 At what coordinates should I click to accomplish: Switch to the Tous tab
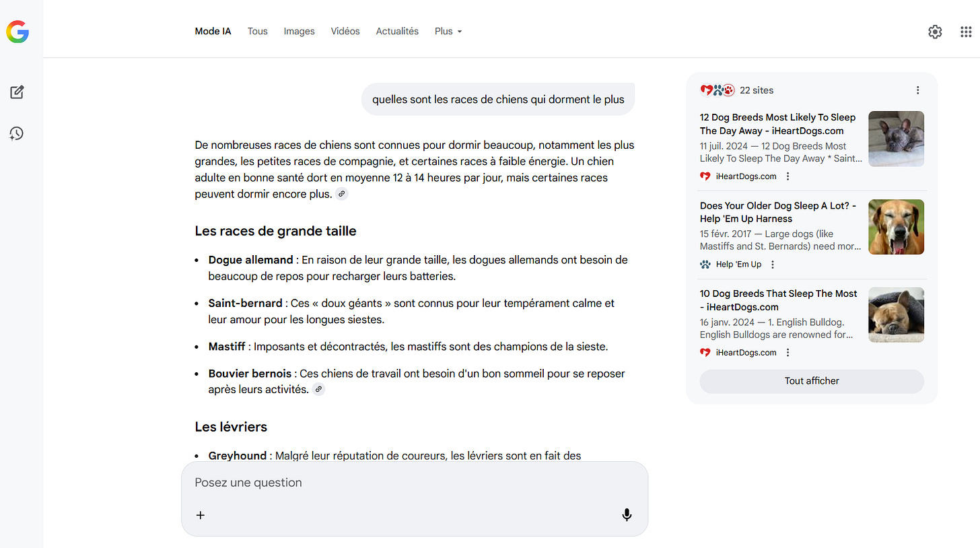click(x=258, y=32)
